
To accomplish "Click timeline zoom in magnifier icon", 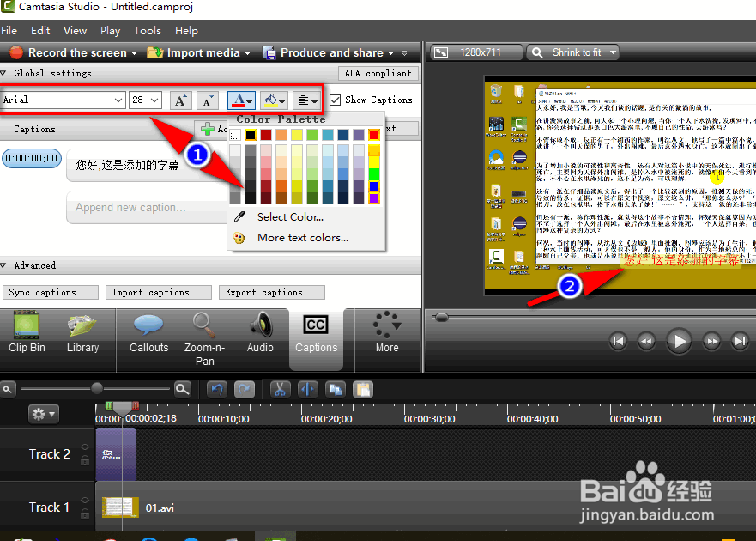I will pyautogui.click(x=183, y=389).
